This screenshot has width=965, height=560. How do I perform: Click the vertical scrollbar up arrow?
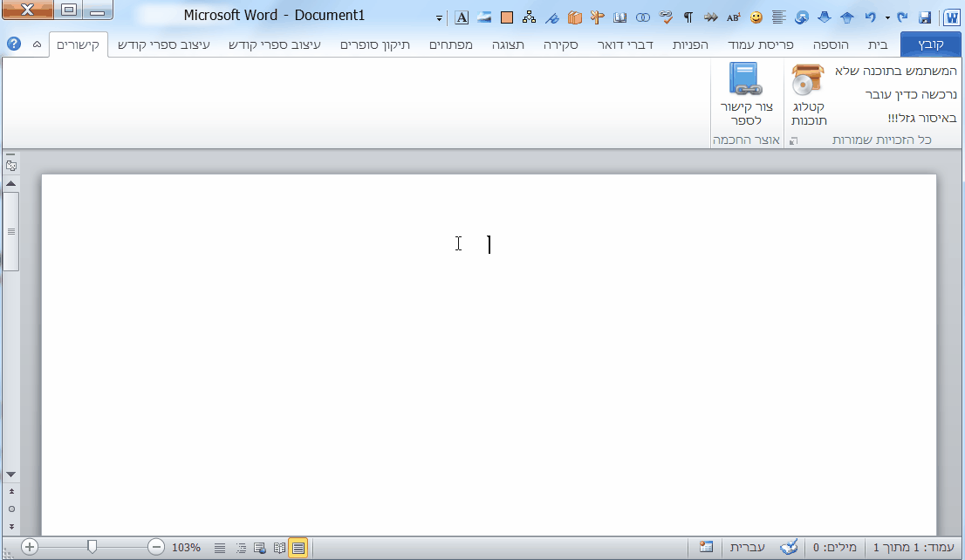coord(11,183)
